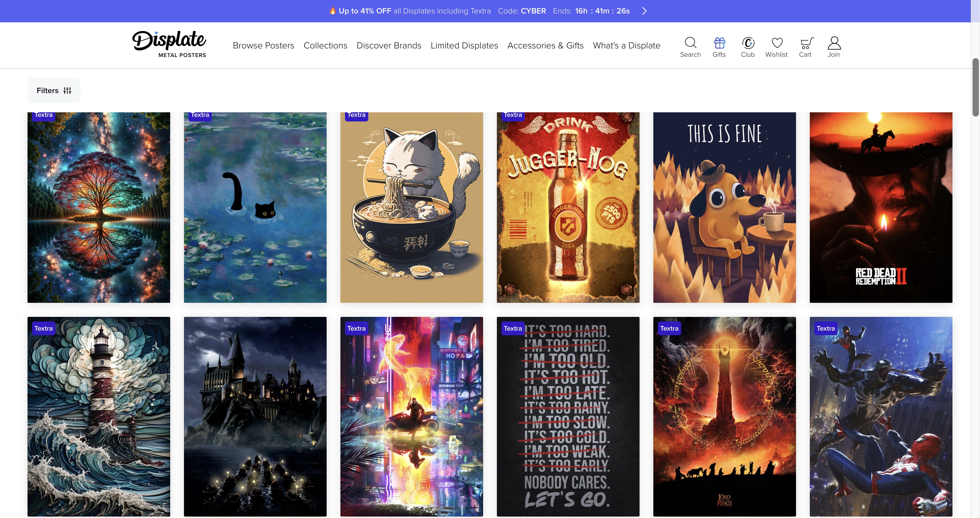This screenshot has width=980, height=518.
Task: Click Textra badge on Nobody Cares poster
Action: click(512, 328)
